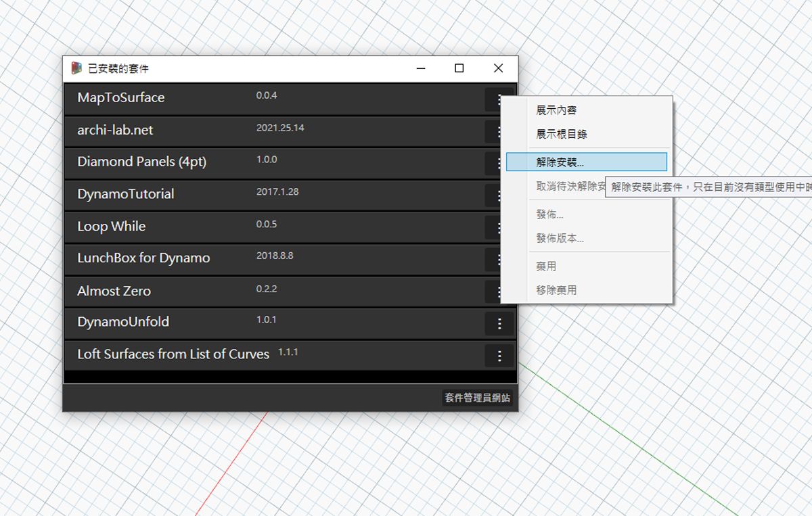Select the MapToSurface package name

click(121, 97)
